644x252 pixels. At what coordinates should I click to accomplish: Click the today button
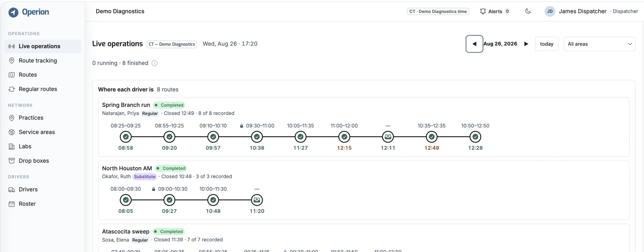[547, 44]
